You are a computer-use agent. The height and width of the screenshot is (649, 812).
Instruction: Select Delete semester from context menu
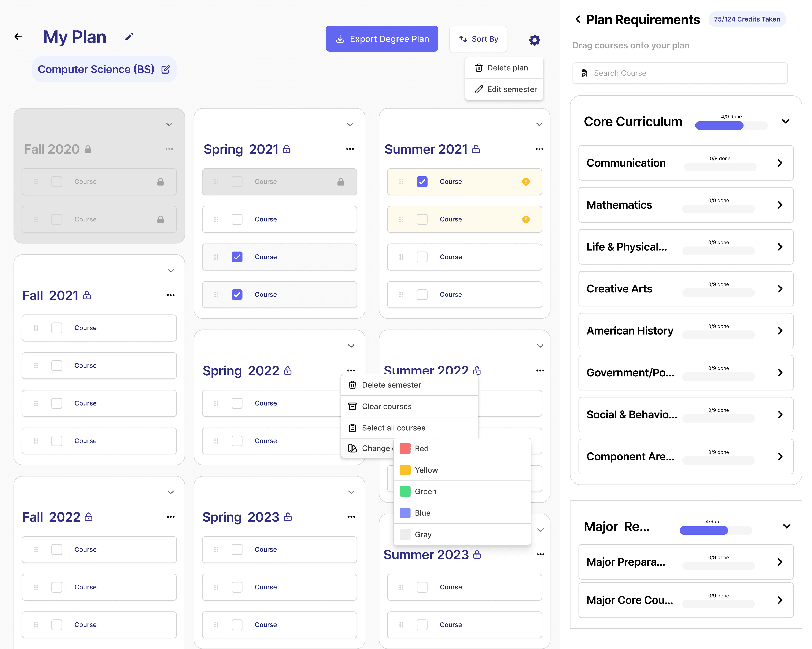point(391,385)
